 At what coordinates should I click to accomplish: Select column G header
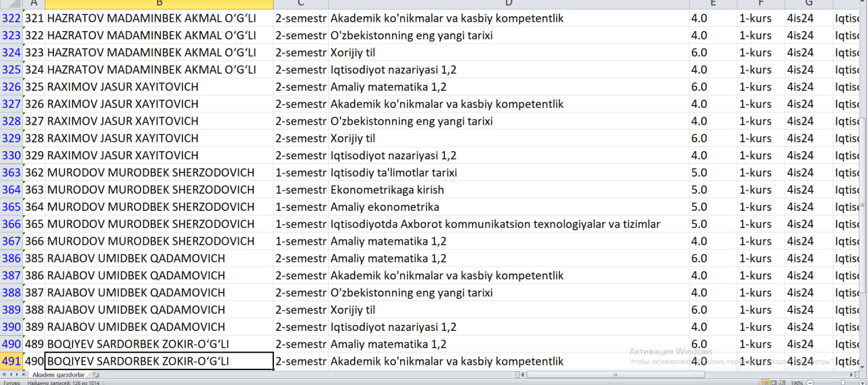click(809, 4)
